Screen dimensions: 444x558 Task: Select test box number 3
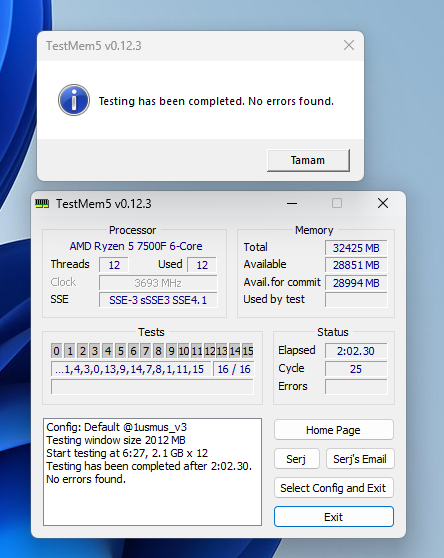(95, 351)
